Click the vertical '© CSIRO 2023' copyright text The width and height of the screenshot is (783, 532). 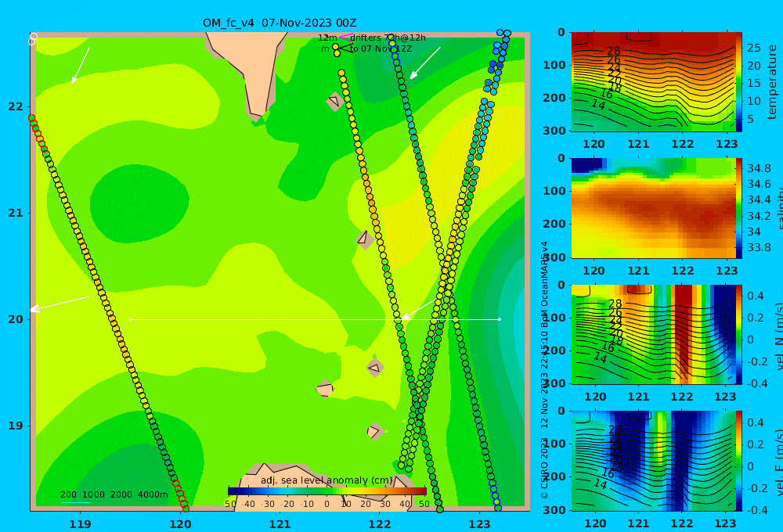pos(544,468)
